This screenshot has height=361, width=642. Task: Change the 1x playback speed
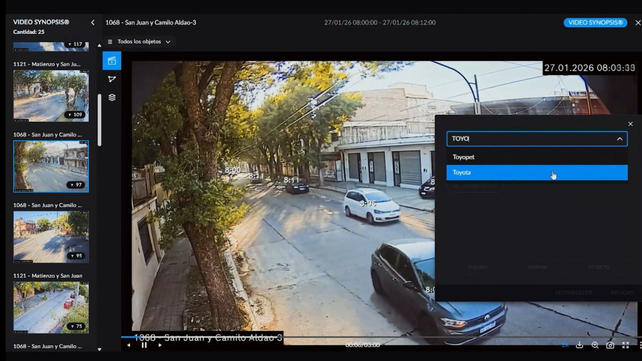pos(565,345)
